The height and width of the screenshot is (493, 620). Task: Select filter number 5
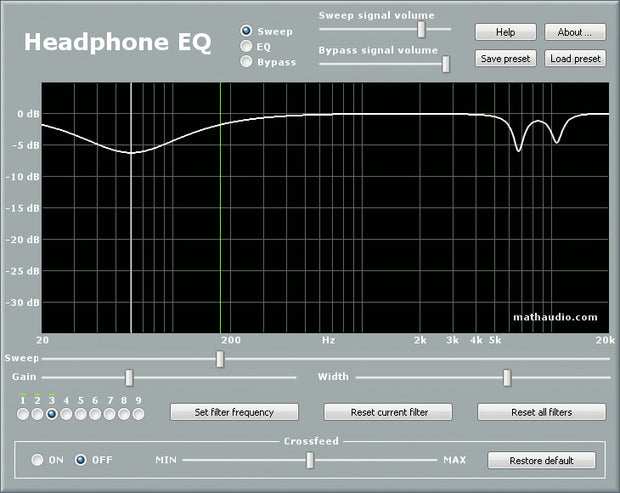click(x=81, y=414)
